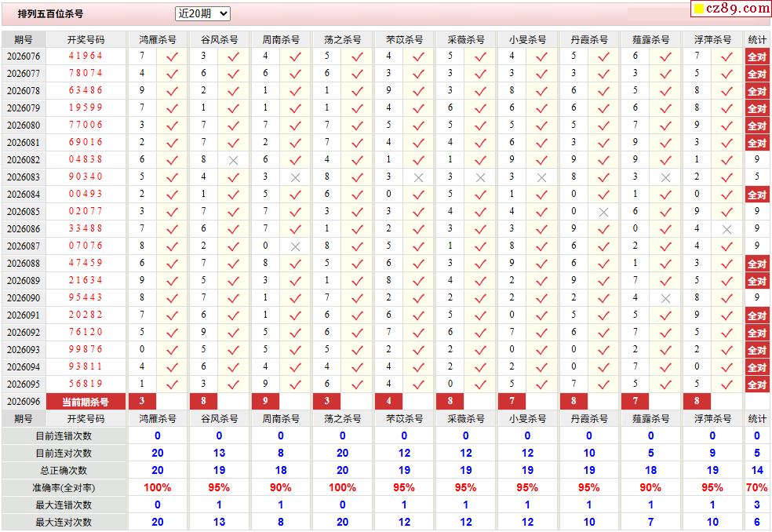Click the 100% accuracy value for 鸿雁杀号
This screenshot has height=532, width=772.
[158, 488]
